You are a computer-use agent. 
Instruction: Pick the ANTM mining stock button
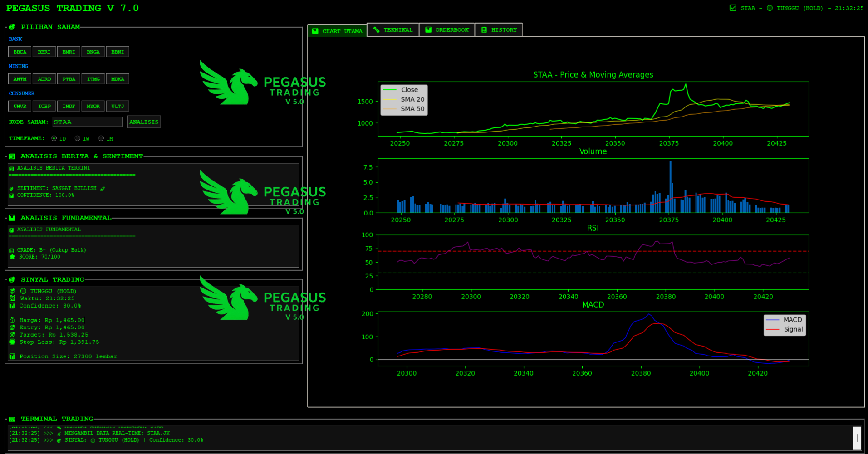tap(20, 79)
